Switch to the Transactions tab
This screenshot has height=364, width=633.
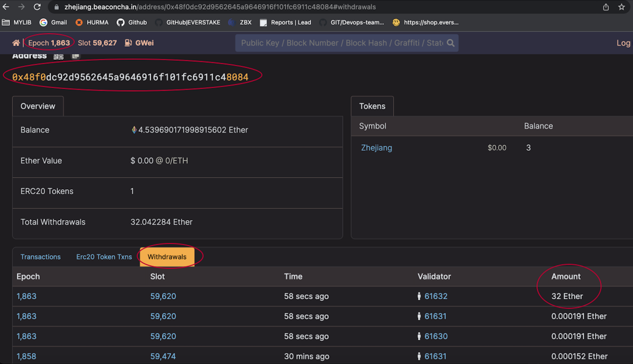coord(41,257)
